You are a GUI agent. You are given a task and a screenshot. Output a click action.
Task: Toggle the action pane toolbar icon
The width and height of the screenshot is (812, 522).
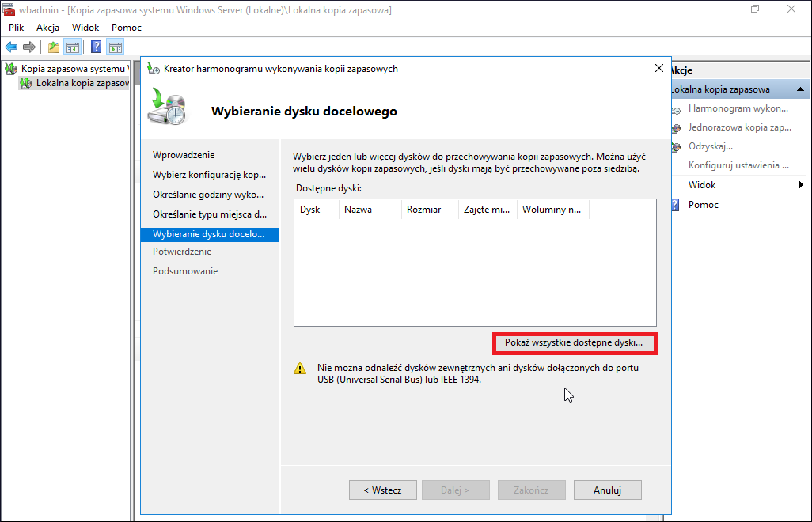pos(116,47)
